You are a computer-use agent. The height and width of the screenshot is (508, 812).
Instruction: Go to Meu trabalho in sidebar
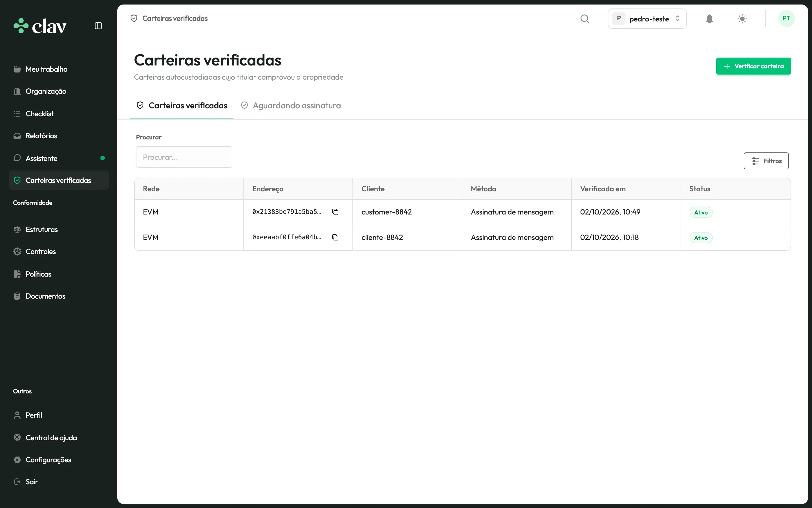point(59,69)
